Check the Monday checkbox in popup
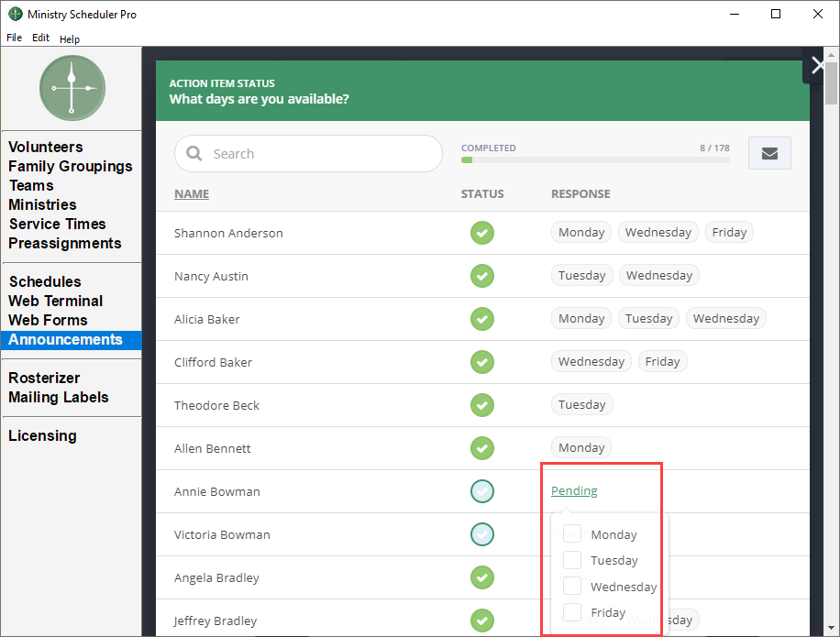Image resolution: width=840 pixels, height=637 pixels. (572, 533)
